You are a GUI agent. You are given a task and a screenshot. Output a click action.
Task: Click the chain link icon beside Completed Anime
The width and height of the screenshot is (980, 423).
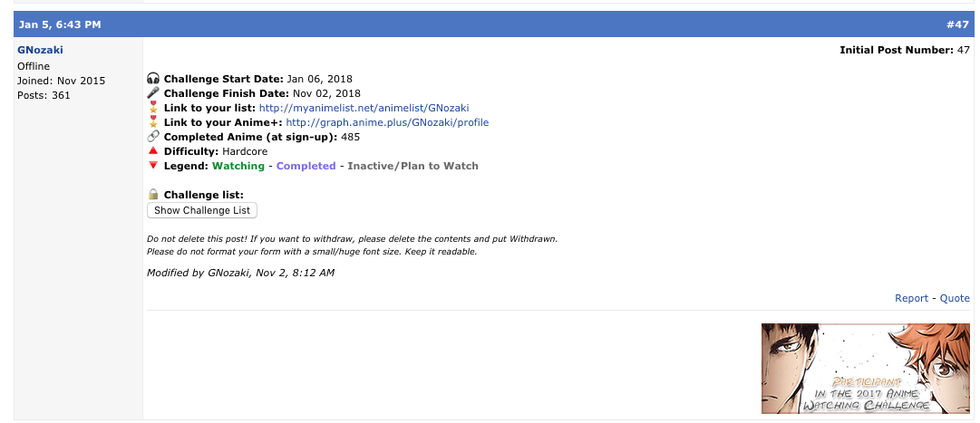(153, 137)
